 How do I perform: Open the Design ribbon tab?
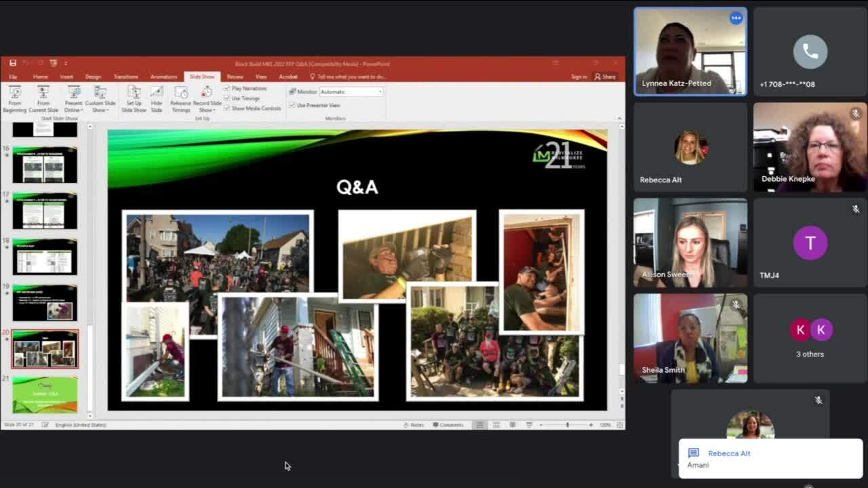pyautogui.click(x=93, y=77)
